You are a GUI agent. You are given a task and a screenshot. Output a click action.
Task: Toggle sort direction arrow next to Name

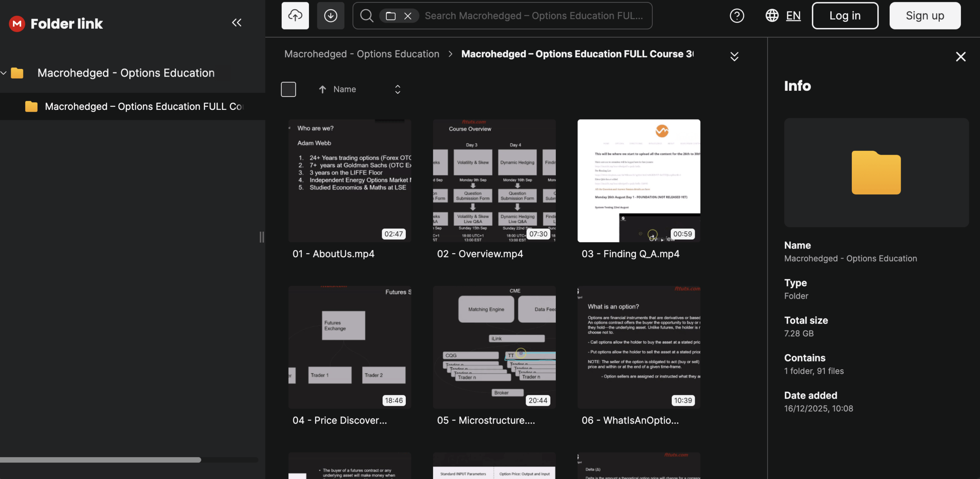point(322,89)
